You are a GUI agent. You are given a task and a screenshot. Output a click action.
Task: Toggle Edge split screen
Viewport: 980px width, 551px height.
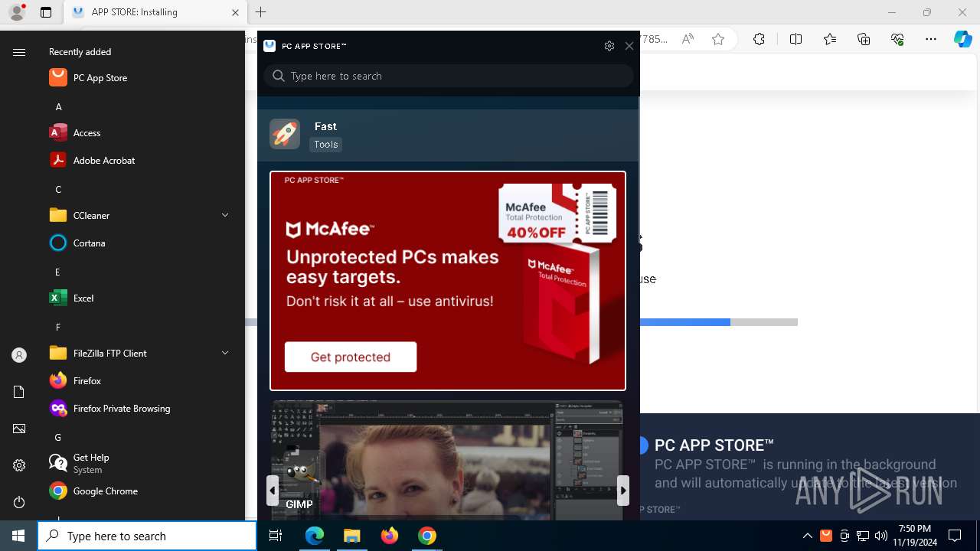tap(795, 39)
